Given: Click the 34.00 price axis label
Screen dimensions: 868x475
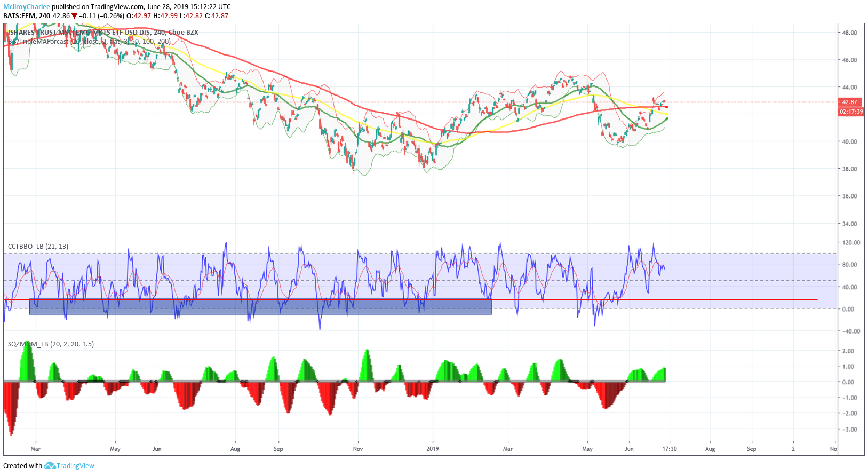Looking at the screenshot, I should pyautogui.click(x=850, y=224).
